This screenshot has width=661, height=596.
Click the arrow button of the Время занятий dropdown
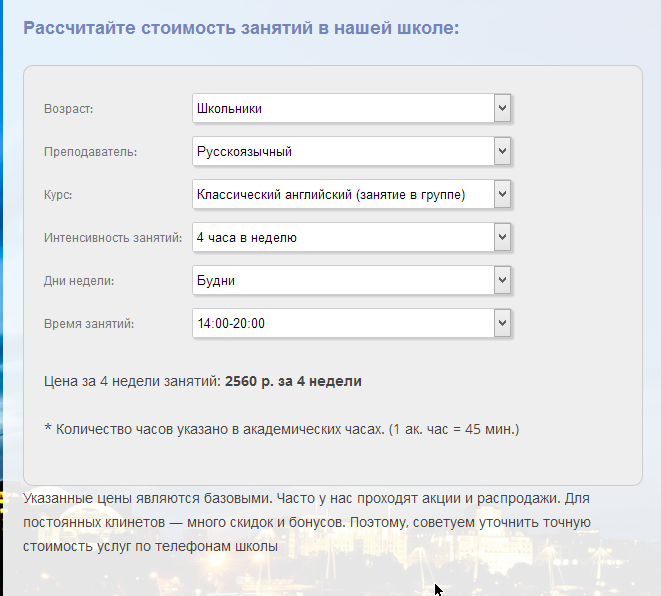coord(502,323)
